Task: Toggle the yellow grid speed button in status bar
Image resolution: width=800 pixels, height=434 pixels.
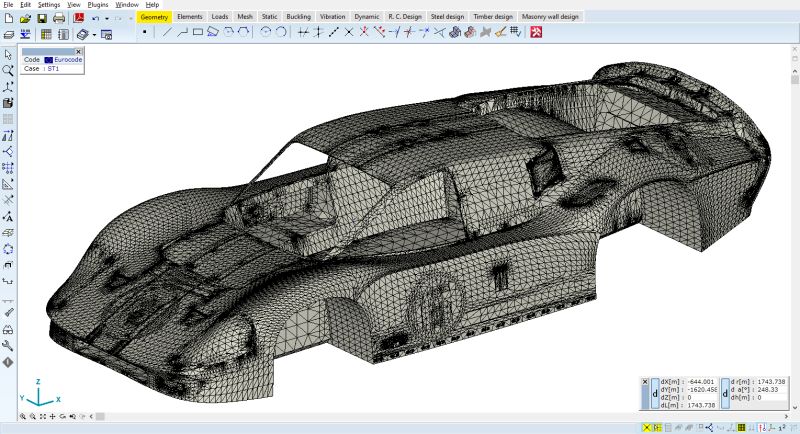Action: pyautogui.click(x=657, y=428)
